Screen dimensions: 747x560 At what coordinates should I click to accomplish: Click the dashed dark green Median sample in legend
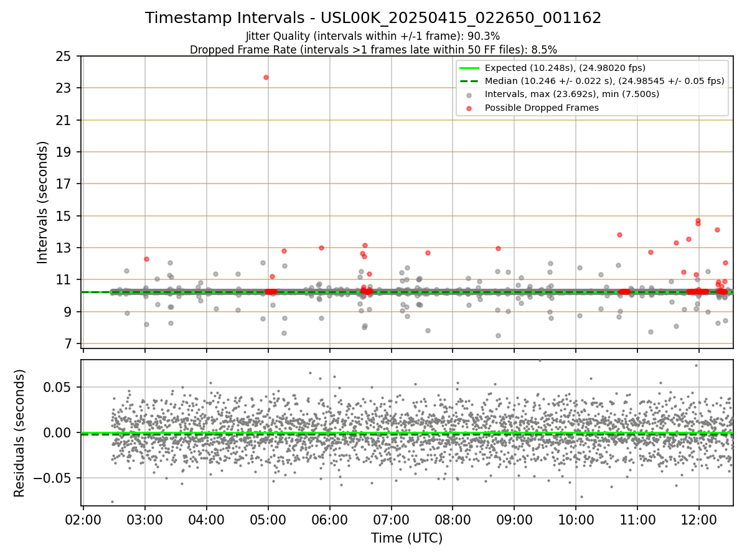[x=469, y=81]
